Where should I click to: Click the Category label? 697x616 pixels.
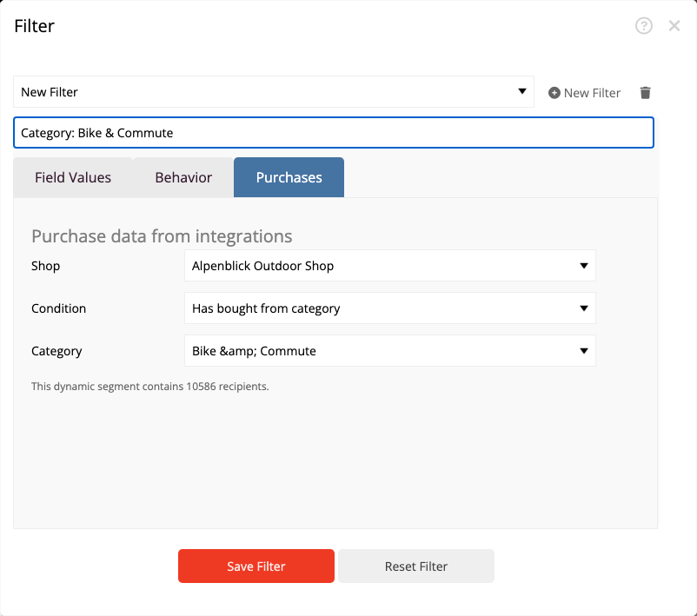pos(56,351)
